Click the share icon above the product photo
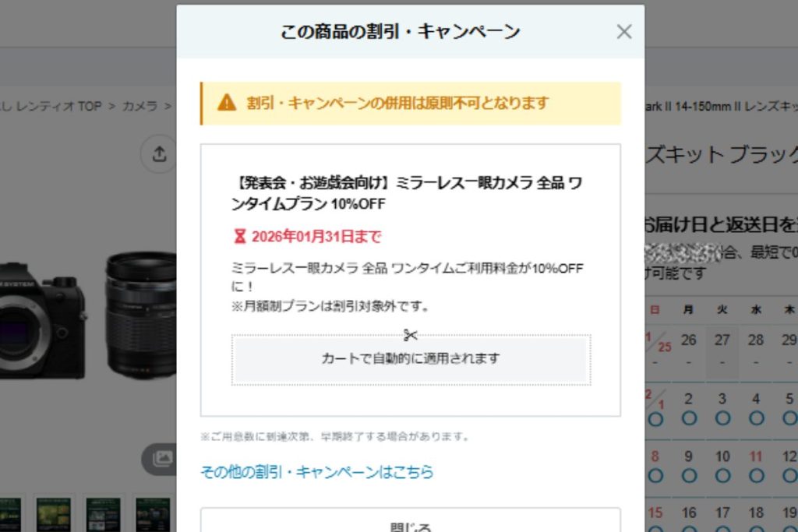Image resolution: width=798 pixels, height=532 pixels. 159,153
